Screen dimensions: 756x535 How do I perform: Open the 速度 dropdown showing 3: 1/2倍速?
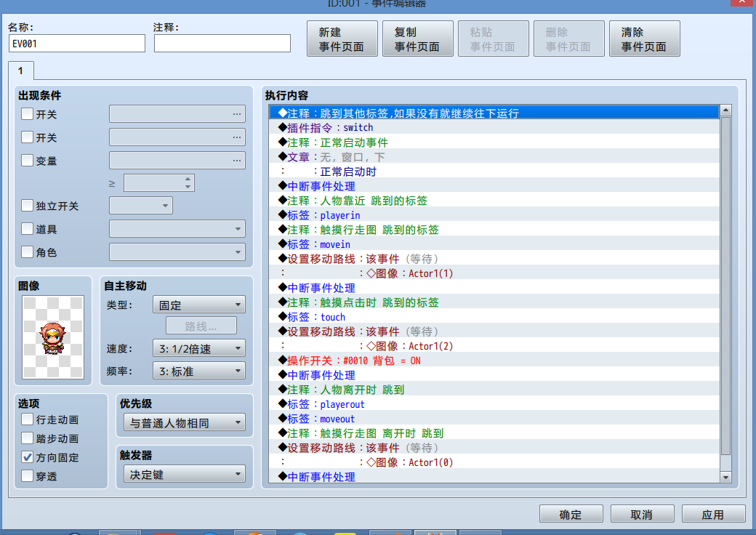pos(199,348)
